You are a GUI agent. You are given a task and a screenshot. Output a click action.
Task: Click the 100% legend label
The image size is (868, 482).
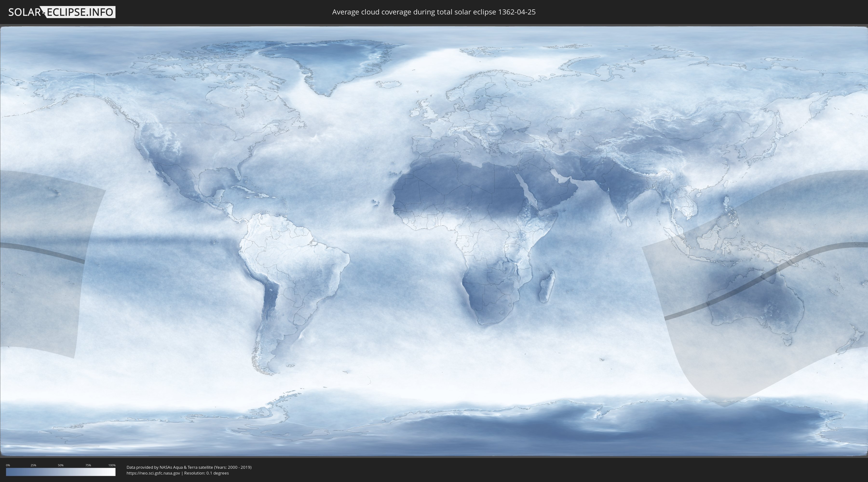[x=112, y=465]
